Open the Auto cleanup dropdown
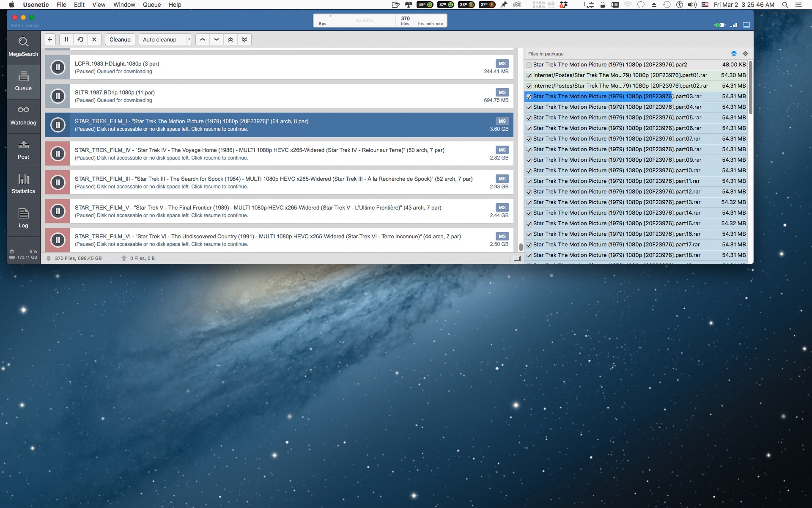Screen dimensions: 812x508 [165, 39]
